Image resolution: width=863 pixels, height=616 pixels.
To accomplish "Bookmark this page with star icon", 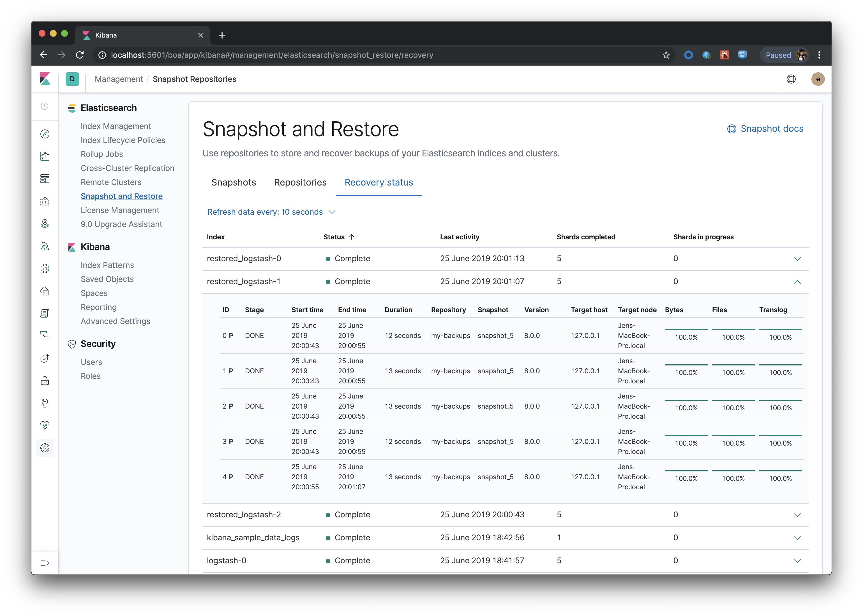I will [x=666, y=55].
